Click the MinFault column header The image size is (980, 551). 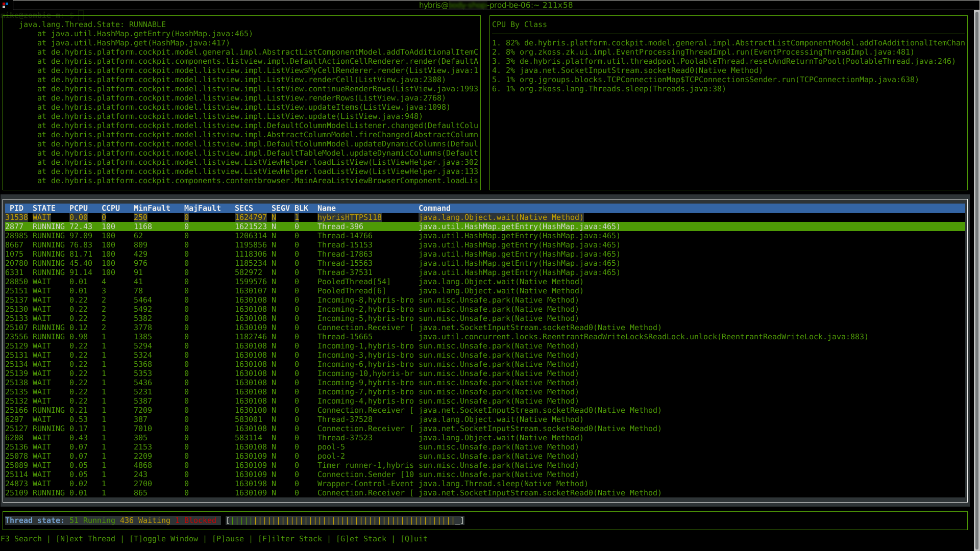[152, 208]
